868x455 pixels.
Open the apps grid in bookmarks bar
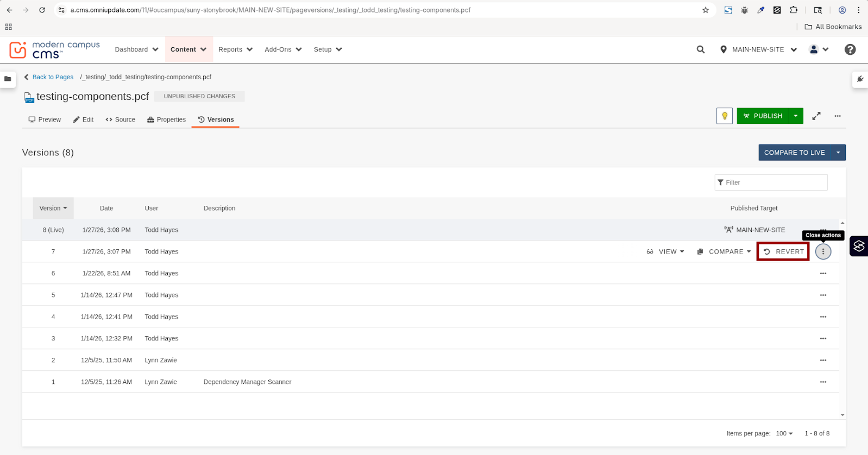(x=8, y=27)
